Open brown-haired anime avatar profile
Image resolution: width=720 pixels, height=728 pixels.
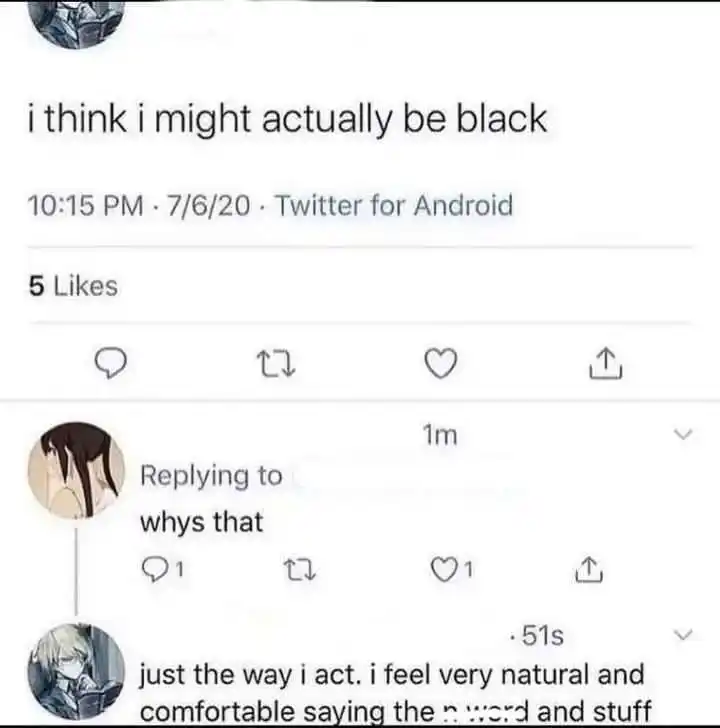tap(76, 470)
